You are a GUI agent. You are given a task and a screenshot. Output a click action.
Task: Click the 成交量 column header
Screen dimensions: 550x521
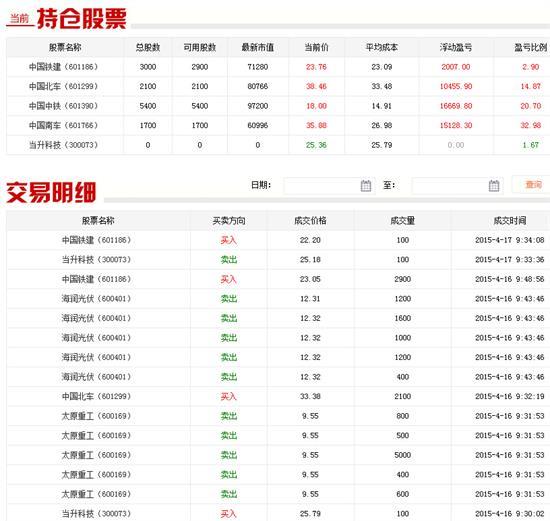tap(402, 221)
